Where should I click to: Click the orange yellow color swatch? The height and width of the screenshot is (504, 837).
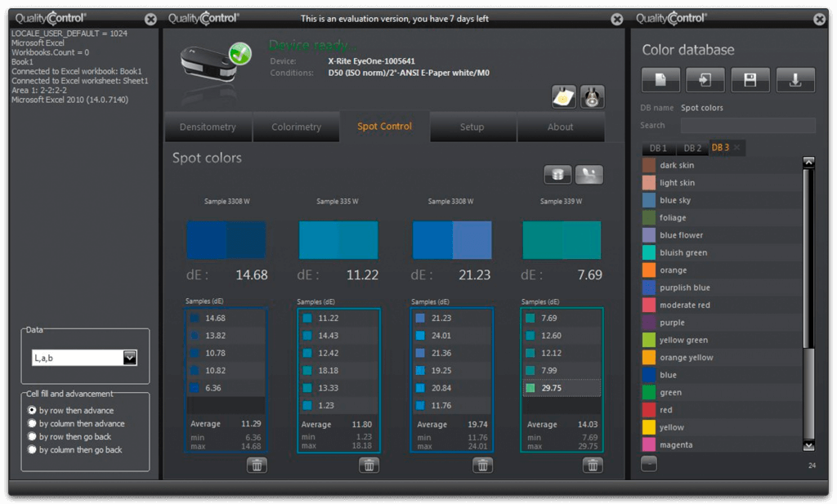point(649,357)
